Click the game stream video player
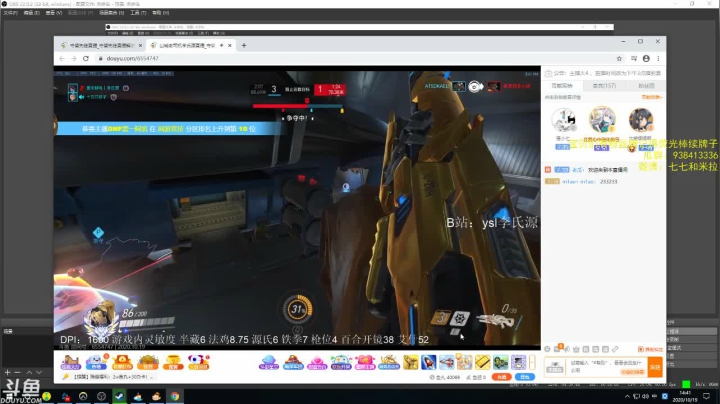This screenshot has width=720, height=404. point(297,206)
